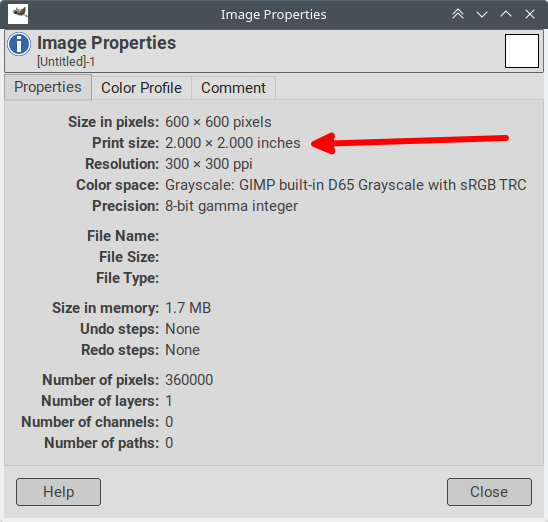Switch to the Properties tab

coord(48,87)
